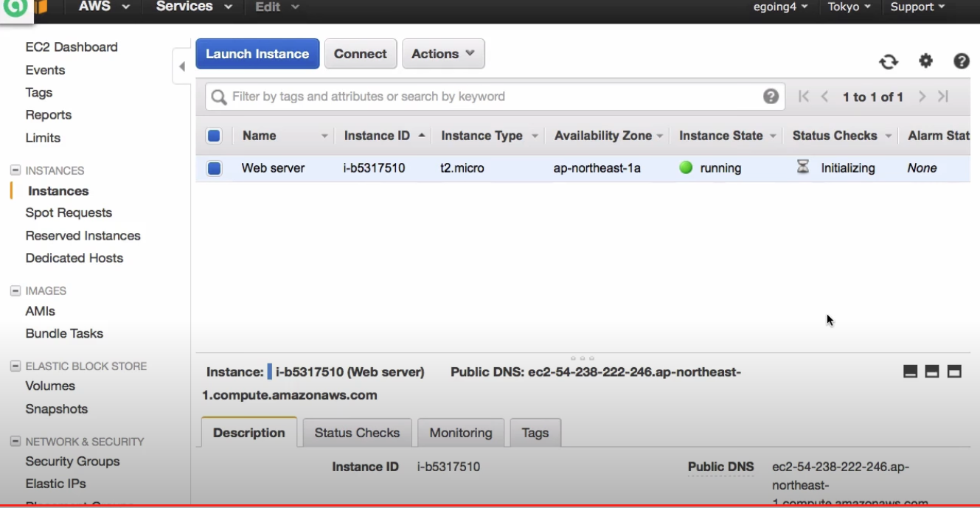Switch to the Status Checks tab

pos(357,433)
